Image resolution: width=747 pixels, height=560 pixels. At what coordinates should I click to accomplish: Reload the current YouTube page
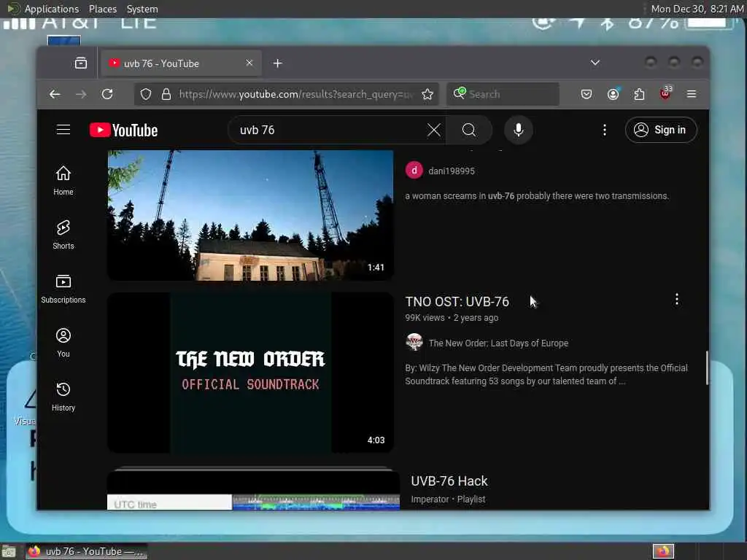(x=107, y=94)
